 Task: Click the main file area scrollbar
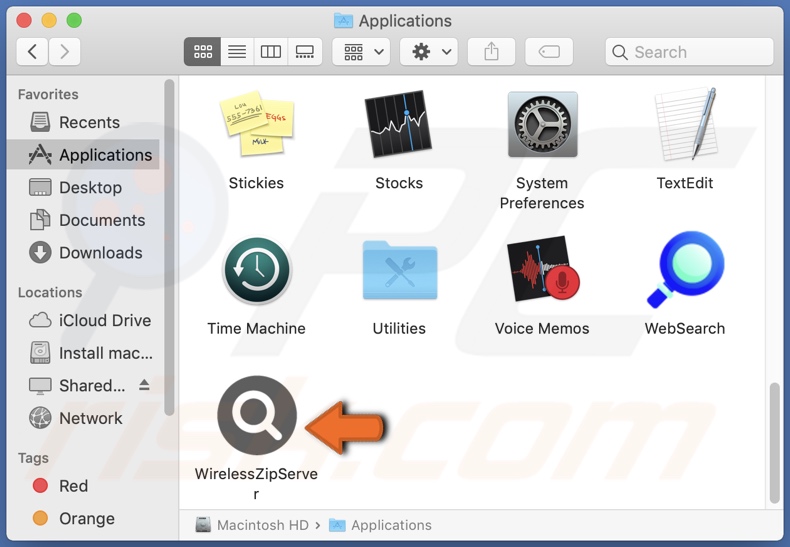click(774, 443)
